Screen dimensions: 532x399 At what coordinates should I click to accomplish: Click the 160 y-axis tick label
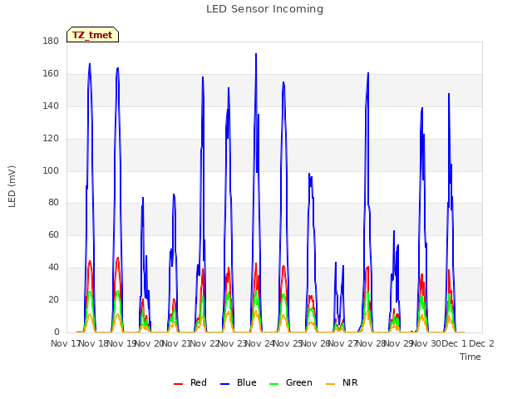[51, 73]
